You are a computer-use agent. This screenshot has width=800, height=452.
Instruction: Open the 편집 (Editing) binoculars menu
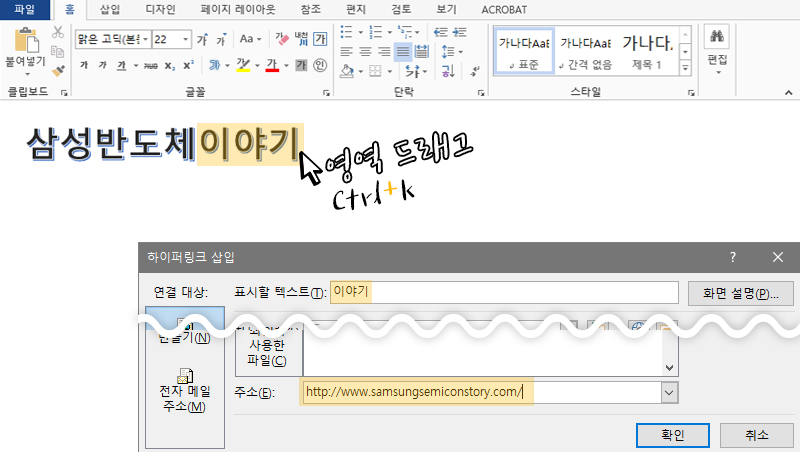pos(717,50)
